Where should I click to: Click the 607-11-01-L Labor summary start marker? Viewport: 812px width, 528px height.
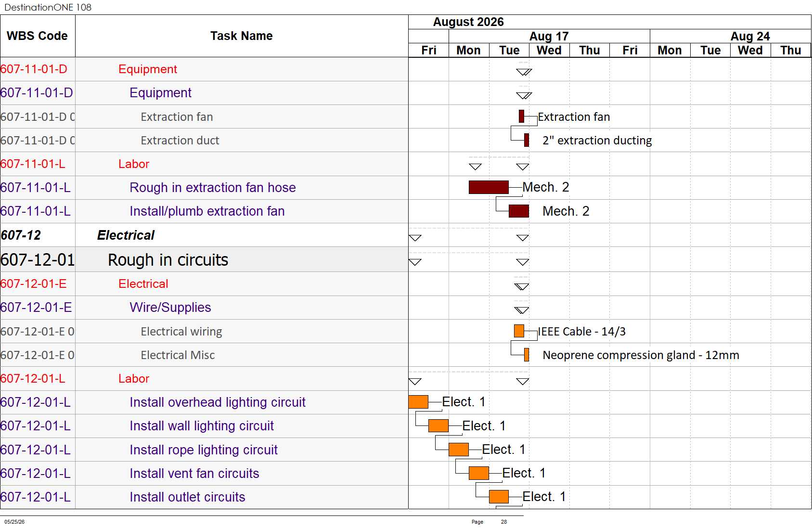click(475, 167)
